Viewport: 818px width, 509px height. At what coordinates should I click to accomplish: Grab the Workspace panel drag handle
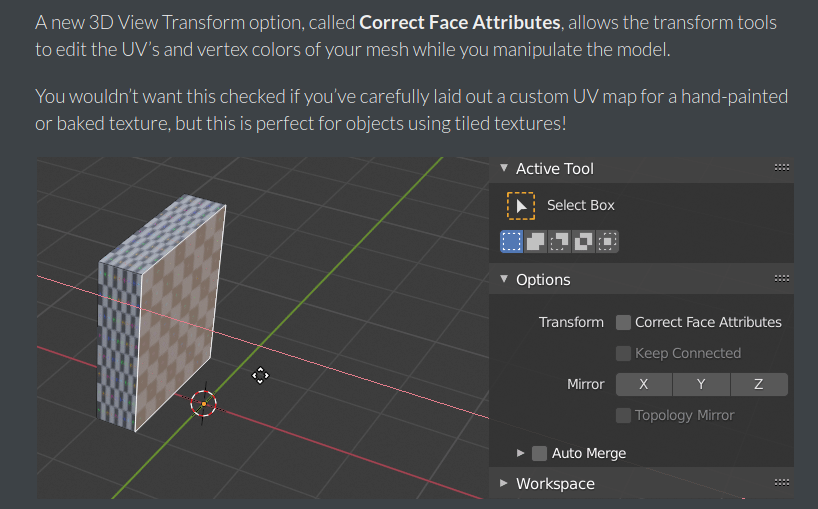781,482
